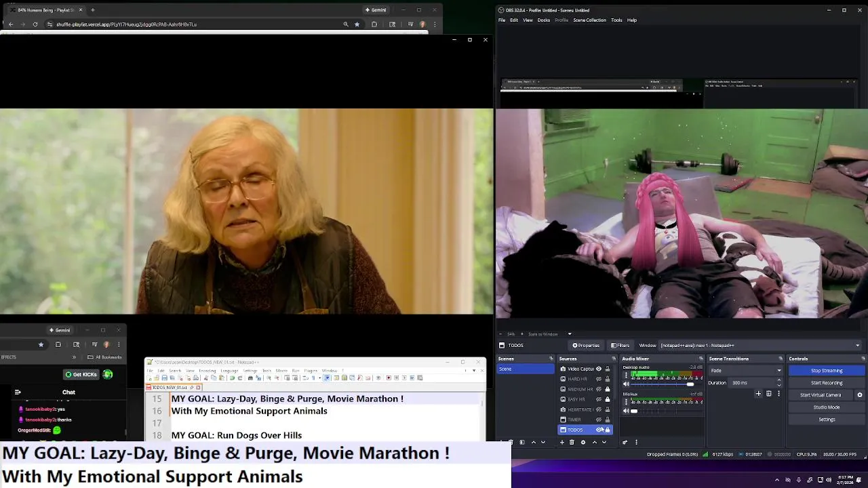This screenshot has width=868, height=488.
Task: Open new tab in top Chrome window
Action: click(x=92, y=10)
